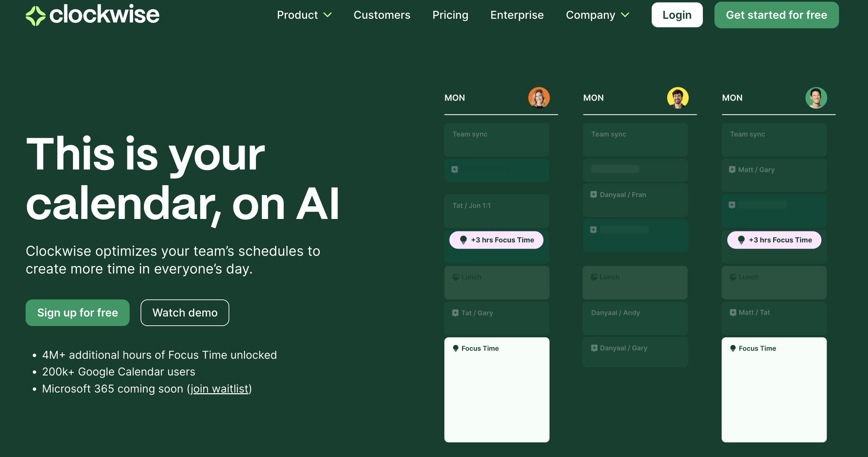Open the Customers menu item
The height and width of the screenshot is (457, 868).
click(x=382, y=15)
